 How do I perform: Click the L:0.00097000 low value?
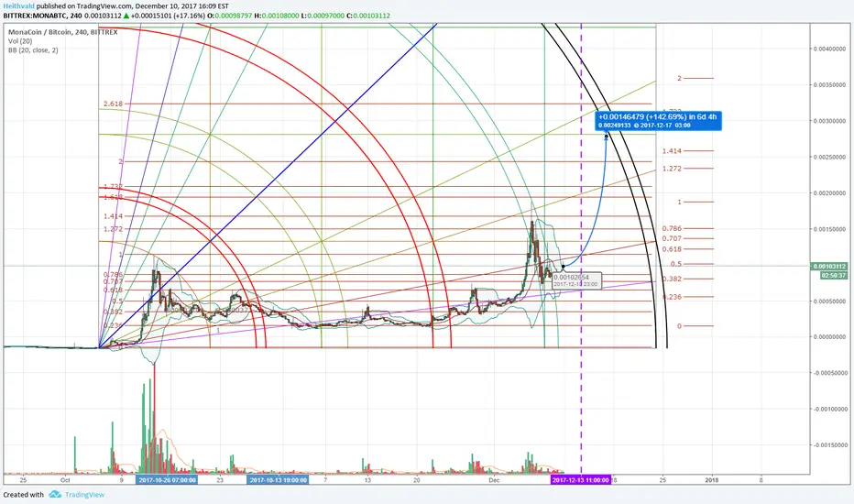(323, 16)
